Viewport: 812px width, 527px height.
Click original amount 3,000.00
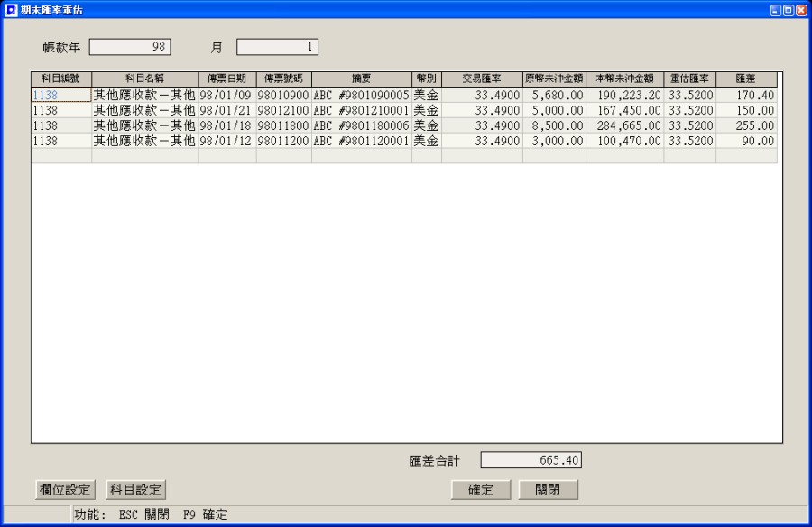(554, 141)
